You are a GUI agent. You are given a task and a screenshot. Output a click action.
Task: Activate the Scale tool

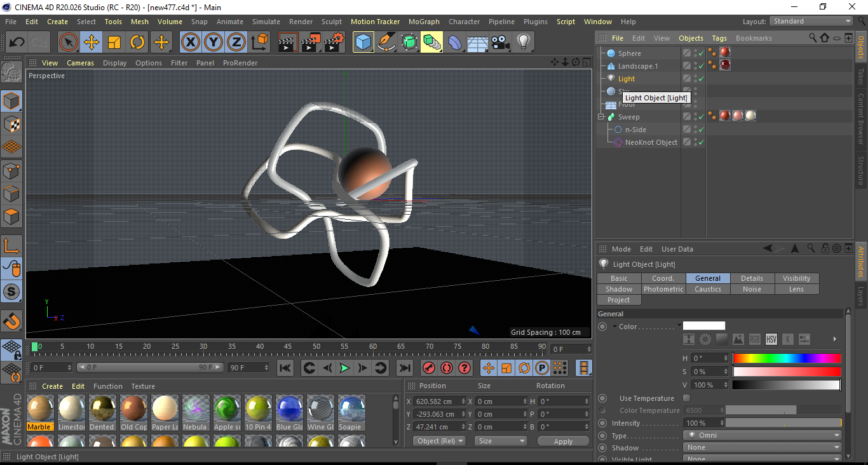(x=114, y=43)
